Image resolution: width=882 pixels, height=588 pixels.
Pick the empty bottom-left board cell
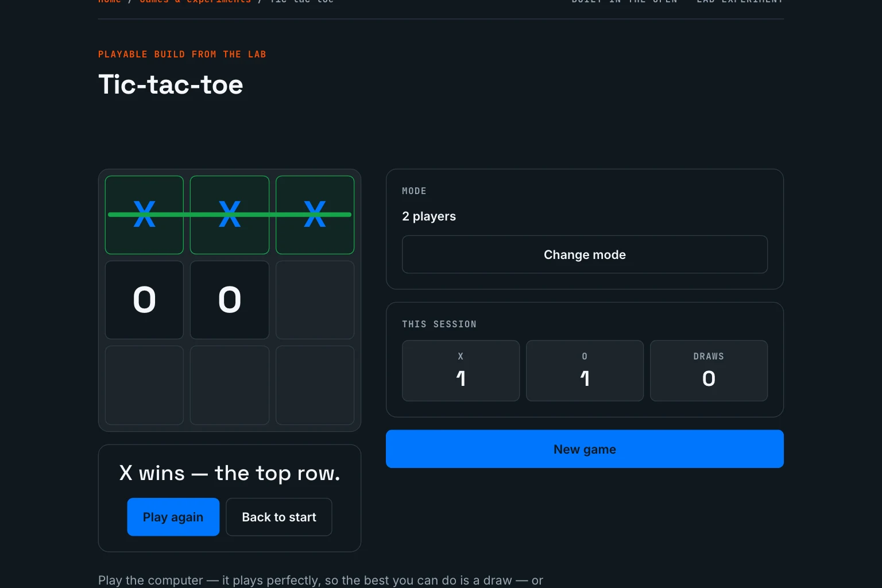coord(144,385)
